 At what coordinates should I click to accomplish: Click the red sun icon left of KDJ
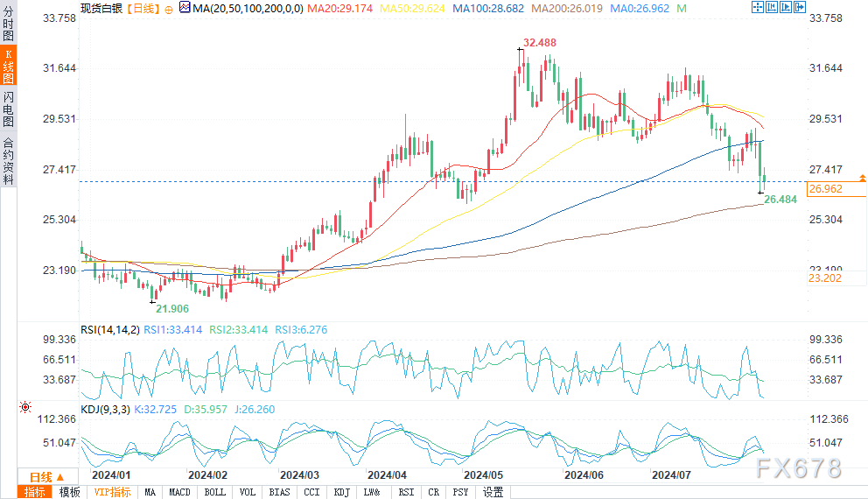pos(24,407)
